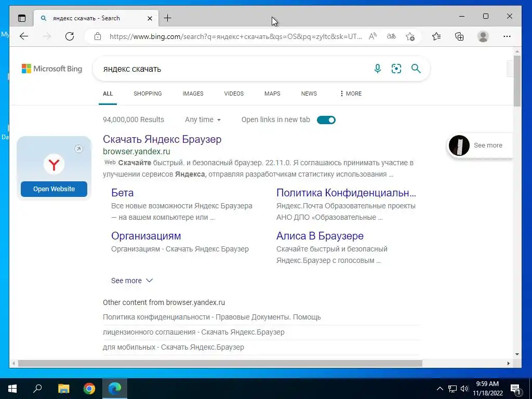Click See more side card
Screen dimensions: 532x399
[480, 145]
